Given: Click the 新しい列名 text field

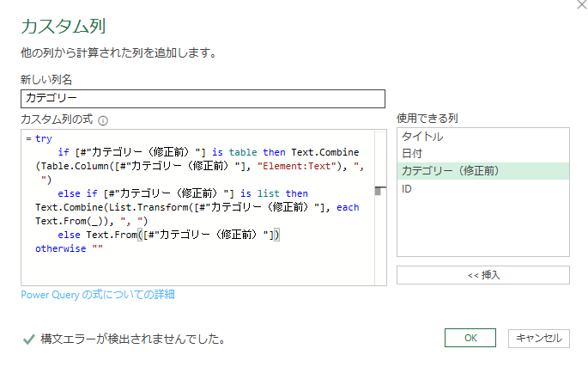Looking at the screenshot, I should (x=203, y=99).
